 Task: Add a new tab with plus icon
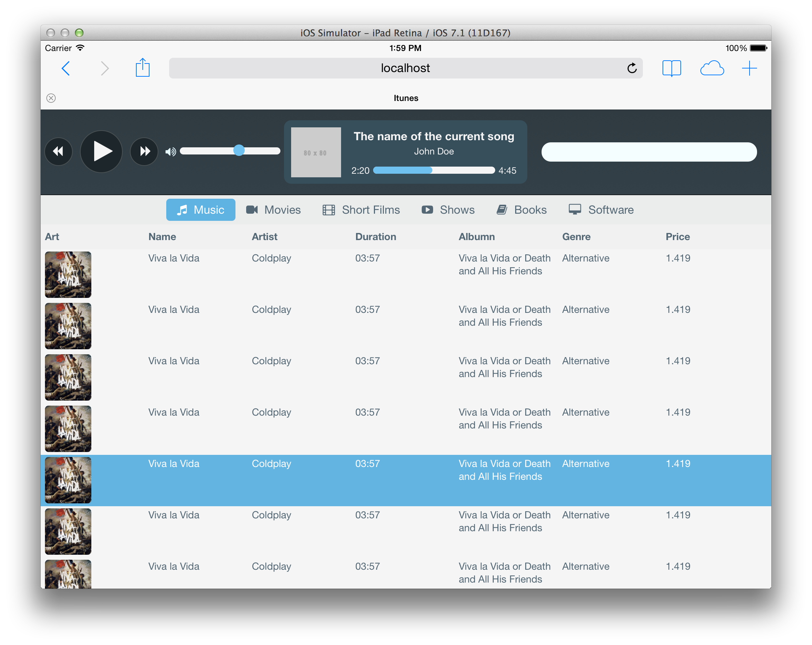[x=750, y=68]
